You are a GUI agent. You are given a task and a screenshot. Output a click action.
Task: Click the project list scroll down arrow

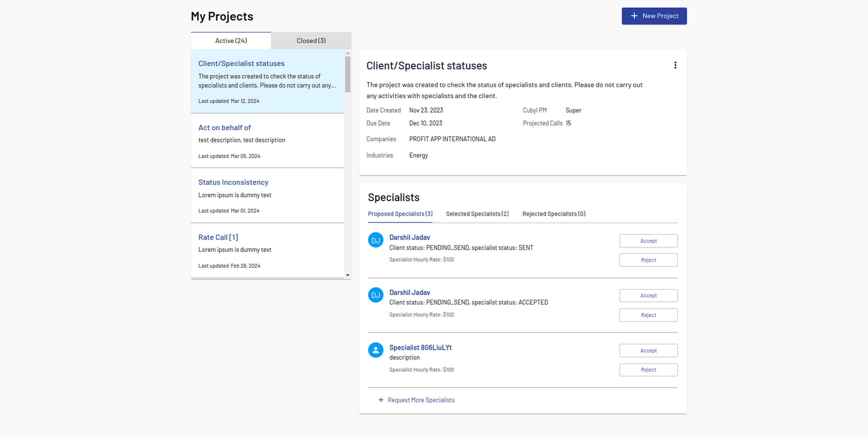pos(348,275)
